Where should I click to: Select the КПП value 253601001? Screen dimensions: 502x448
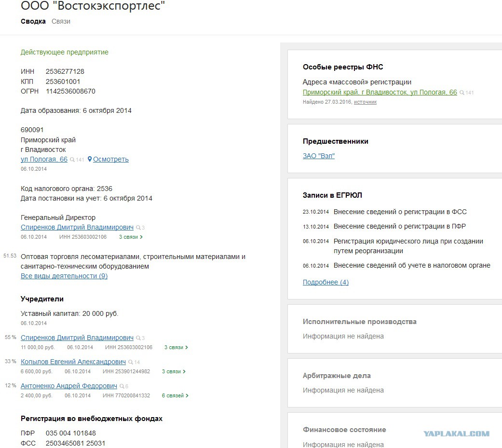(63, 81)
